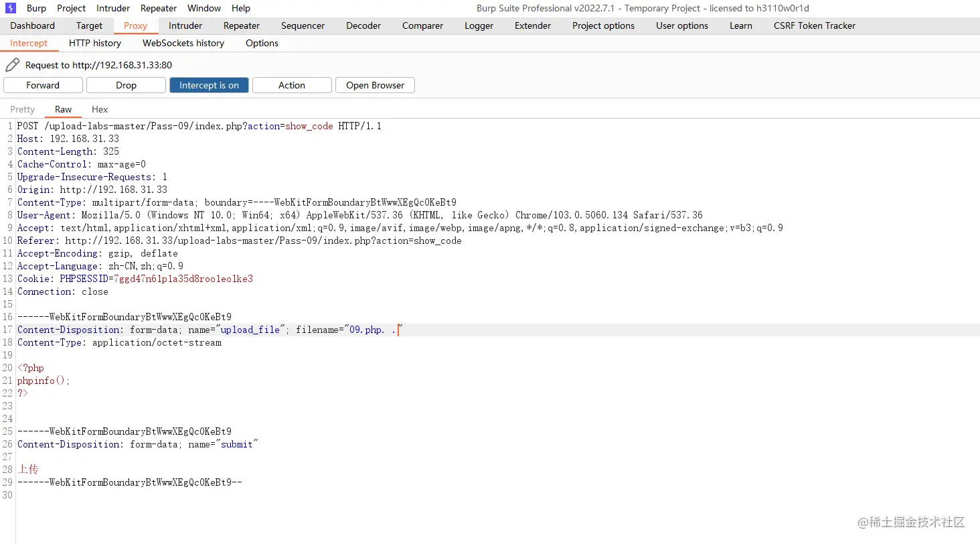Click the Accept header on line 9
This screenshot has height=544, width=980.
click(400, 228)
